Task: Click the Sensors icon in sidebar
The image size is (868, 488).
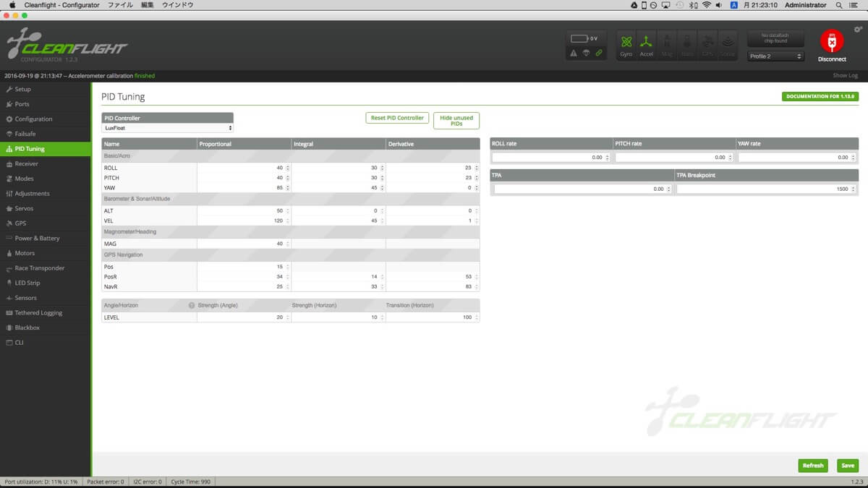Action: pos(9,298)
